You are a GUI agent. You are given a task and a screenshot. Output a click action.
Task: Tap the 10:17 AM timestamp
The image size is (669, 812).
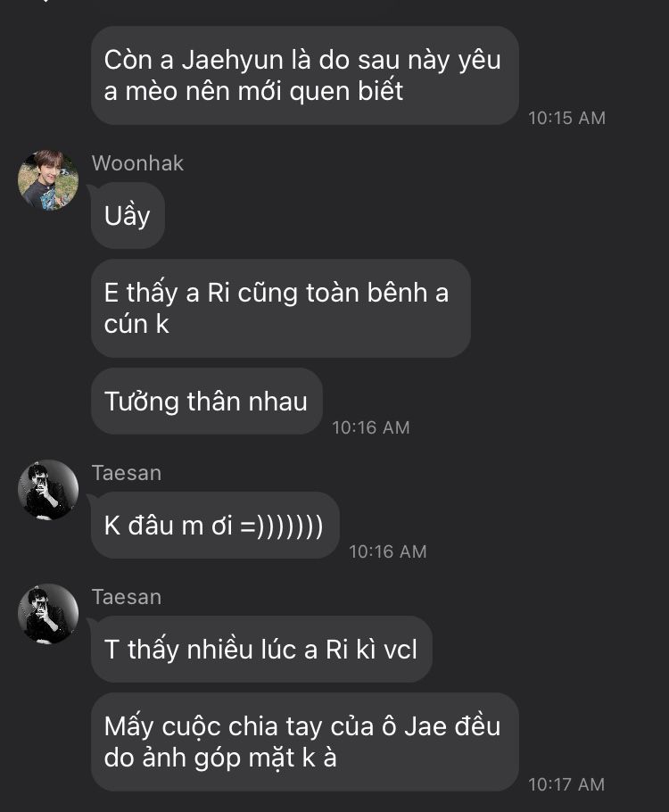(x=566, y=784)
